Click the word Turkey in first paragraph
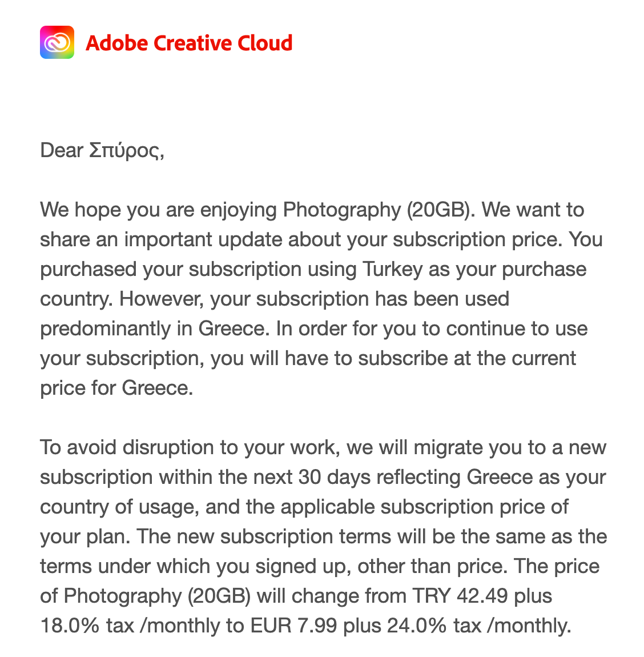The image size is (644, 657). click(x=392, y=269)
